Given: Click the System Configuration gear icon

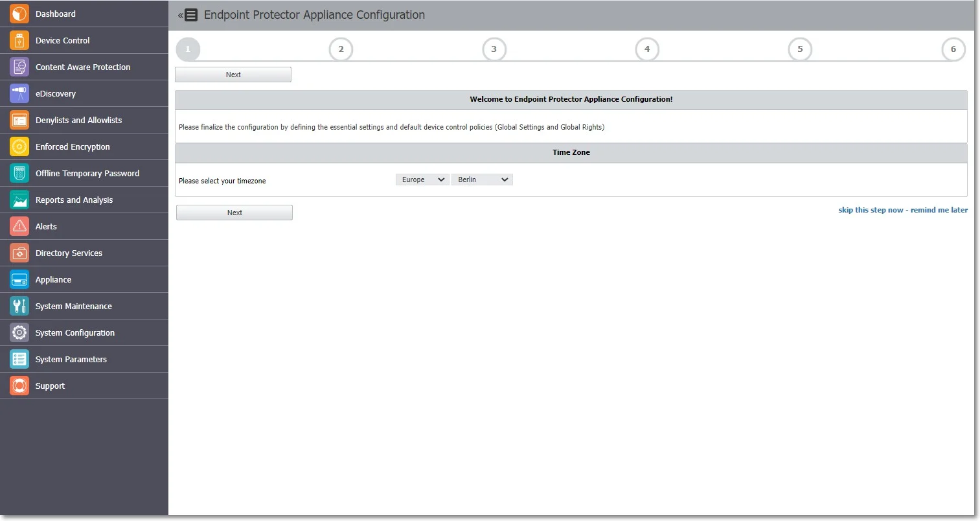Looking at the screenshot, I should (x=19, y=332).
